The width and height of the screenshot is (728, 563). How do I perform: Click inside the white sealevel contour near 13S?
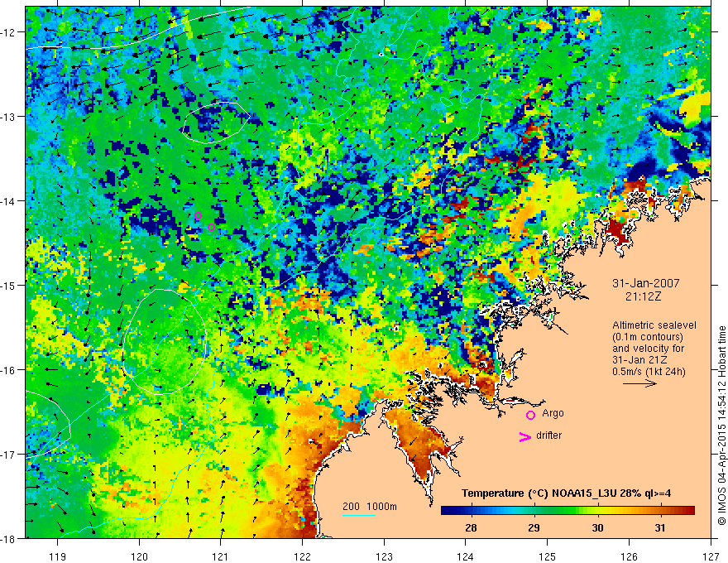click(216, 123)
